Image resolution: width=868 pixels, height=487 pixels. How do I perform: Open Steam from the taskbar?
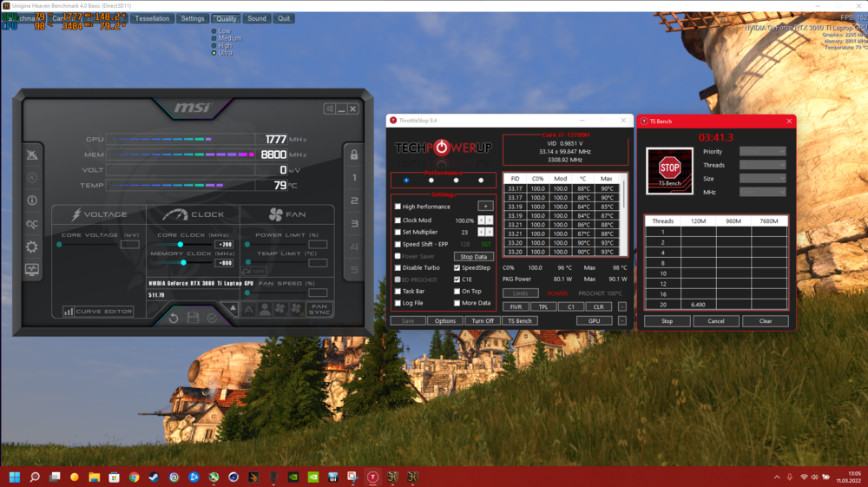coord(154,477)
